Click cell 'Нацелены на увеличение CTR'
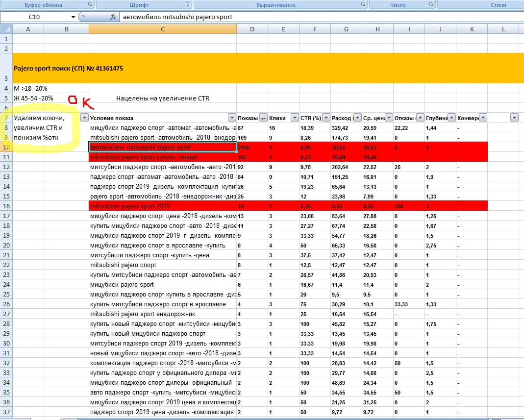This screenshot has height=420, width=524. coord(163,98)
